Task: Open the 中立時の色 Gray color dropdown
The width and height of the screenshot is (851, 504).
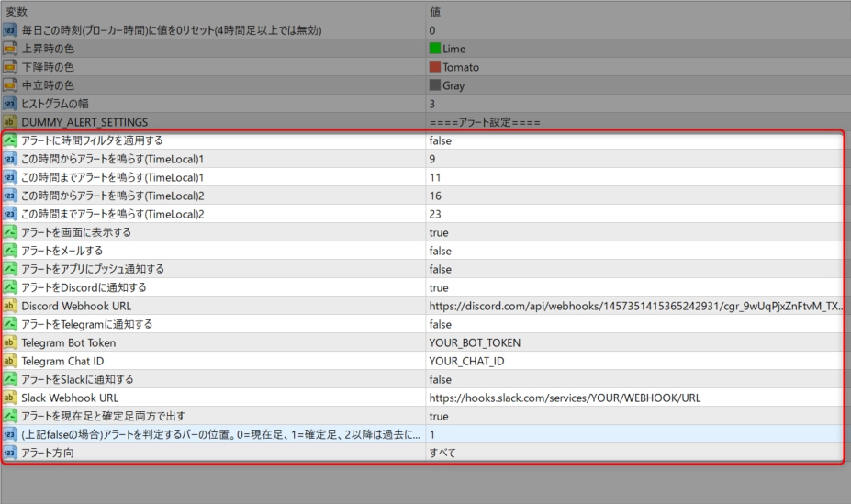Action: point(633,85)
